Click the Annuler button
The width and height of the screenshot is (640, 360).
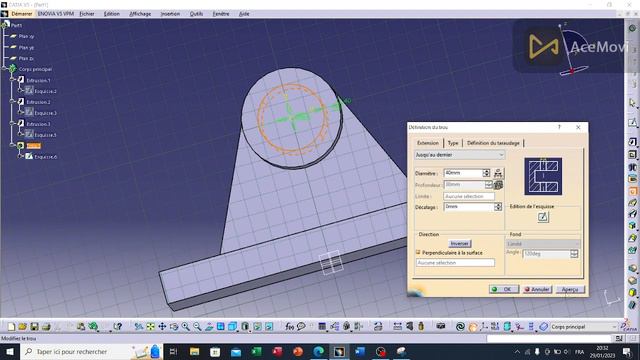click(538, 289)
